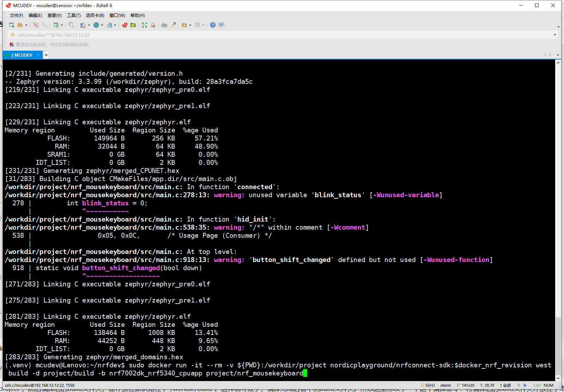
Task: Open the session properties gear icon
Action: [56, 25]
